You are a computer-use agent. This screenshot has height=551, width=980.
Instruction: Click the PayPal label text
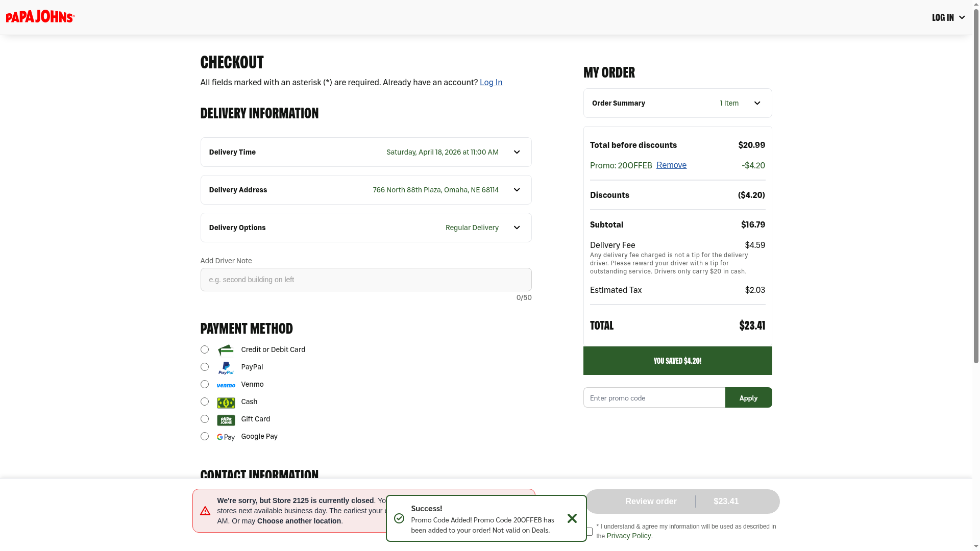pyautogui.click(x=252, y=367)
